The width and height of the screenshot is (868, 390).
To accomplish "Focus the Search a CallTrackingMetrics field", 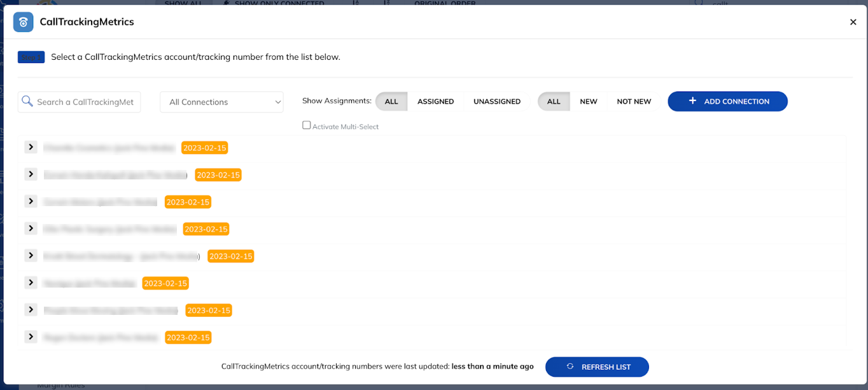I will (79, 102).
